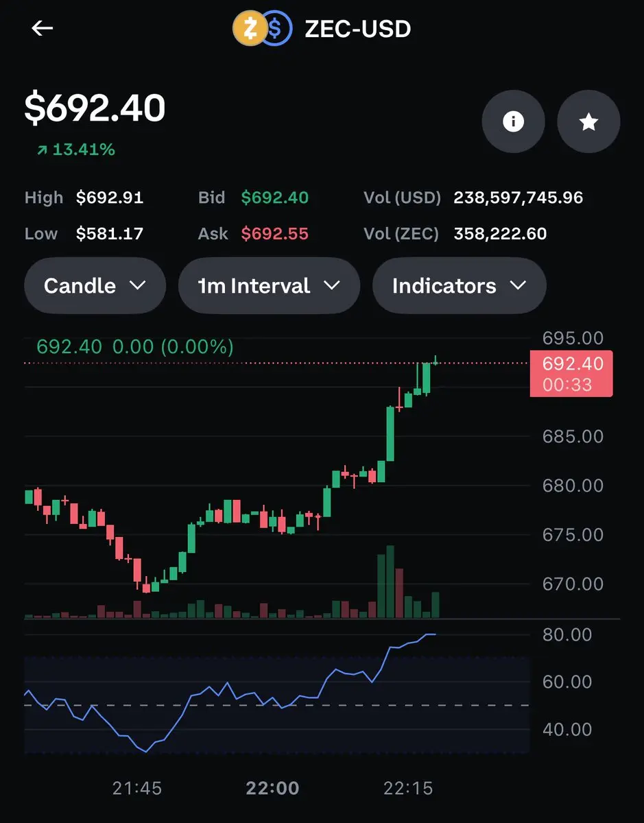Tap the red Ask price $692.55

click(275, 234)
